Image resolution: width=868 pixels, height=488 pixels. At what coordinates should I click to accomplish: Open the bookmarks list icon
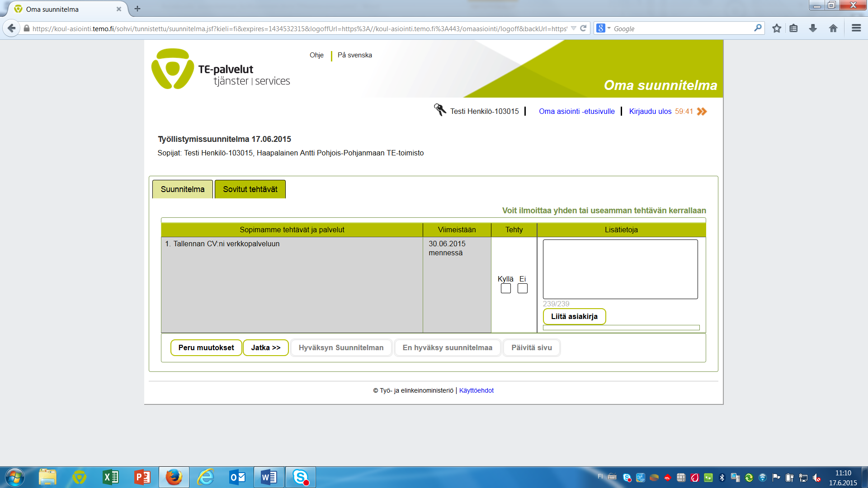794,28
